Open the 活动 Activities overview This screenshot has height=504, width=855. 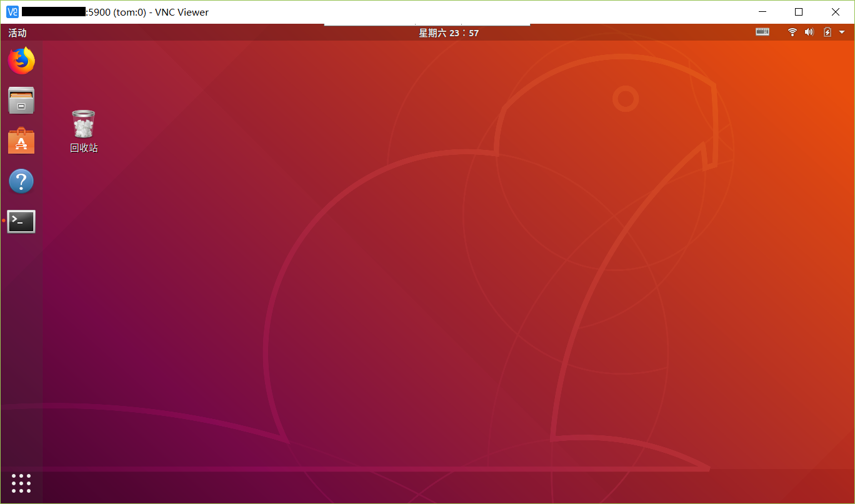16,32
